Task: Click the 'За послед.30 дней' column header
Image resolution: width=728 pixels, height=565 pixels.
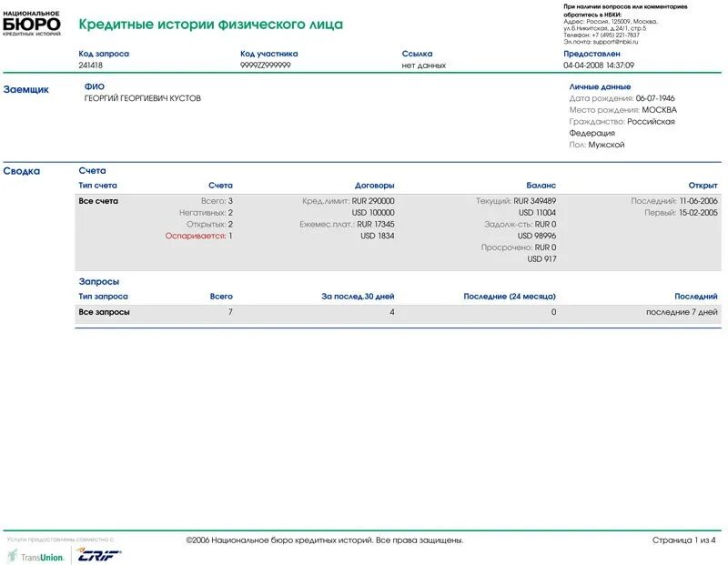Action: tap(358, 297)
